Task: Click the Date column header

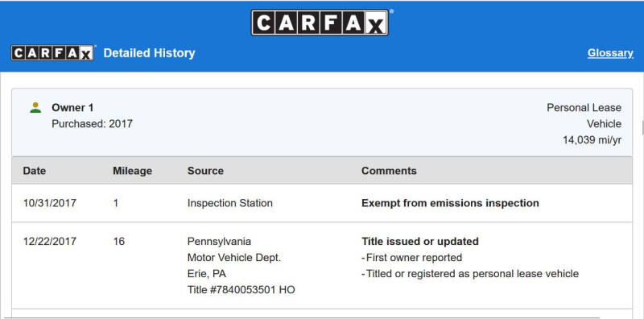Action: (35, 171)
